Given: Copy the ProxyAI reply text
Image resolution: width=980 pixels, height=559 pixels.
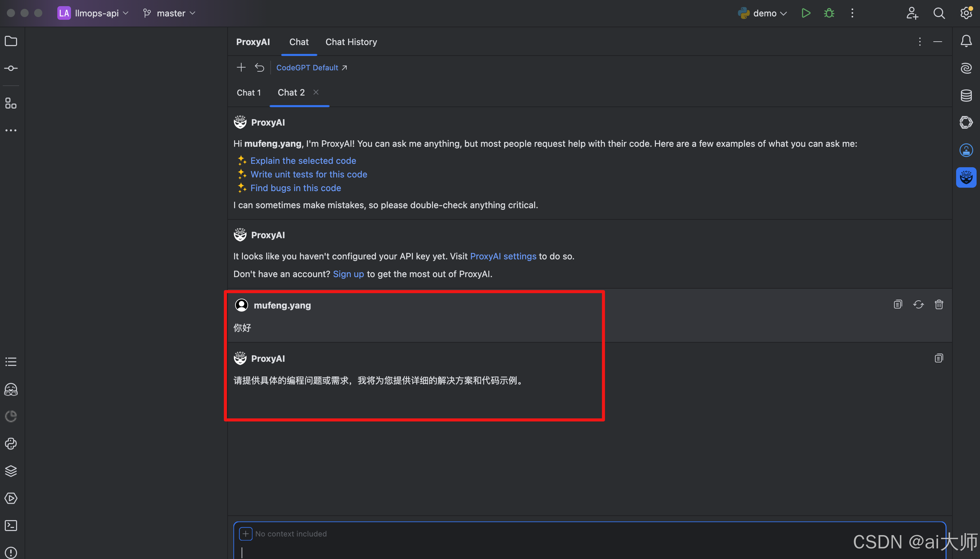Looking at the screenshot, I should pos(939,358).
